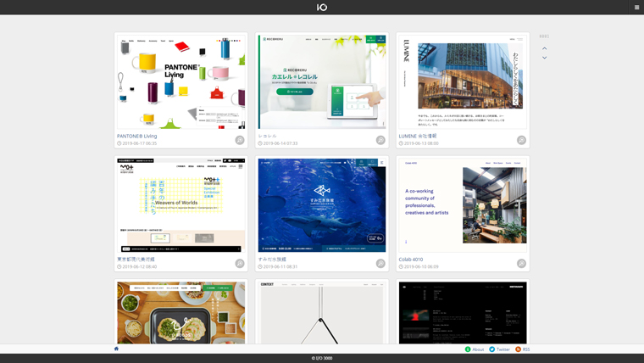Screen dimensions: 644x363
Task: Open the すみだ水族館 aquarium thumbnail
Action: (322, 205)
